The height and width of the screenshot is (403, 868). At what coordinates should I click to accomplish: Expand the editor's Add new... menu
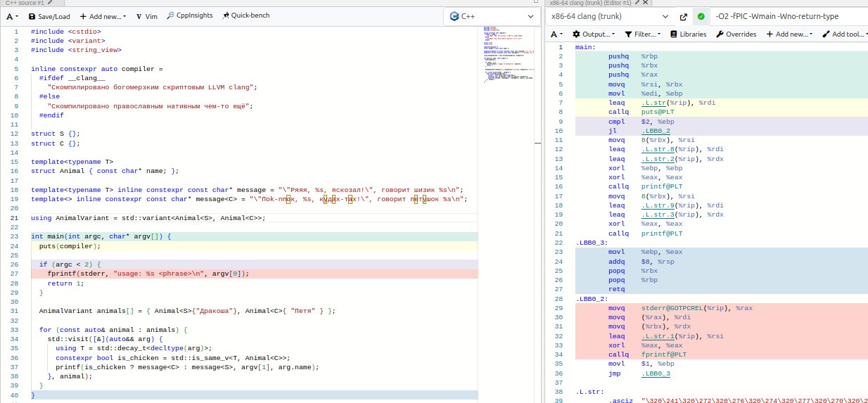(103, 15)
